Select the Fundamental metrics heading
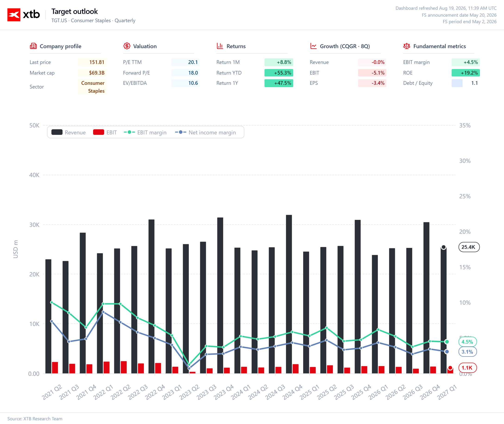This screenshot has width=504, height=424. point(439,46)
